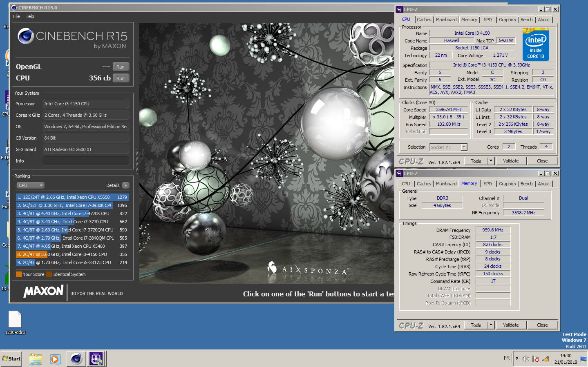Screen dimensions: 588x367
Task: Open Graphics tab in bottom CPU-Z window
Action: pyautogui.click(x=508, y=184)
